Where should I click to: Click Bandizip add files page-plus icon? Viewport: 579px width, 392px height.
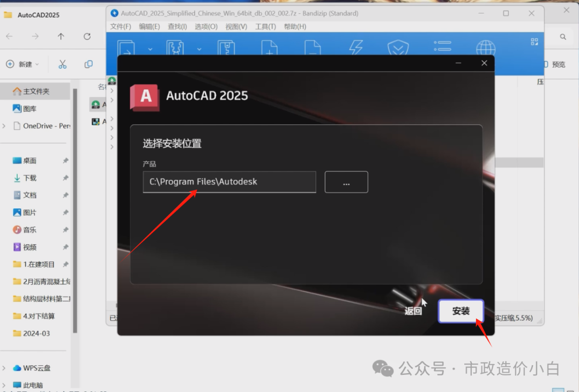269,48
